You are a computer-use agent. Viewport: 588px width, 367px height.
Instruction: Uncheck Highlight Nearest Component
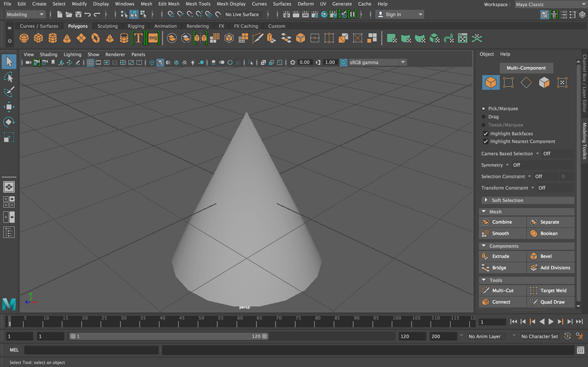pos(485,142)
